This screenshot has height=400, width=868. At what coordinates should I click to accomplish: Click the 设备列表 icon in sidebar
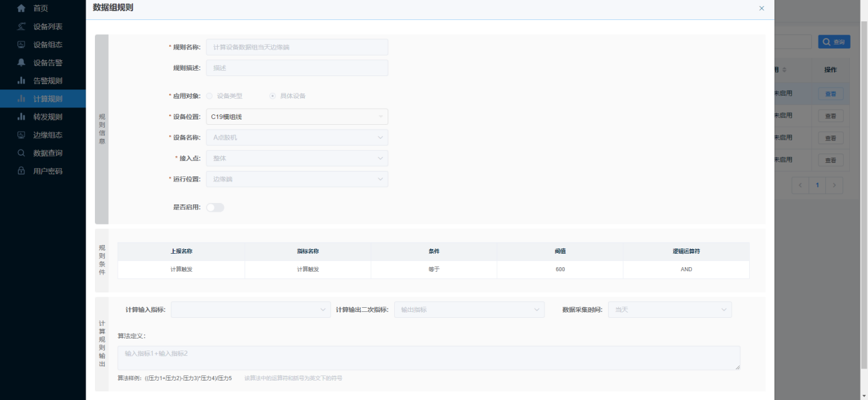point(21,27)
